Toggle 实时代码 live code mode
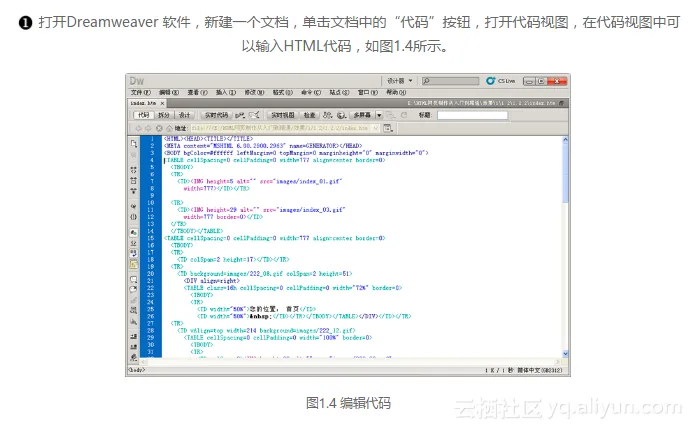Image resolution: width=693 pixels, height=430 pixels. click(x=216, y=115)
